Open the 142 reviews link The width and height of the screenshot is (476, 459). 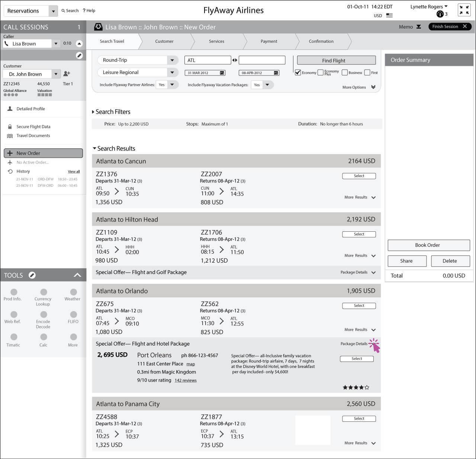(186, 380)
